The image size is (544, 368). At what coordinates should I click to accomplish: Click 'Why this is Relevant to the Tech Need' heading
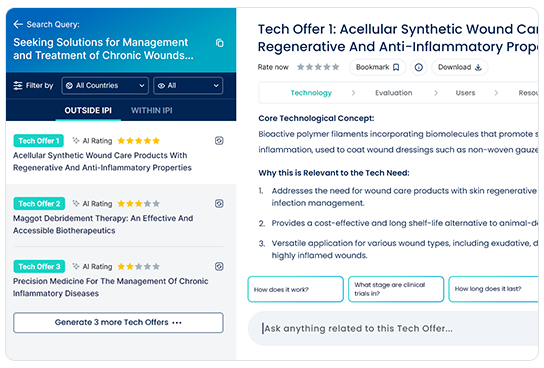[x=334, y=173]
